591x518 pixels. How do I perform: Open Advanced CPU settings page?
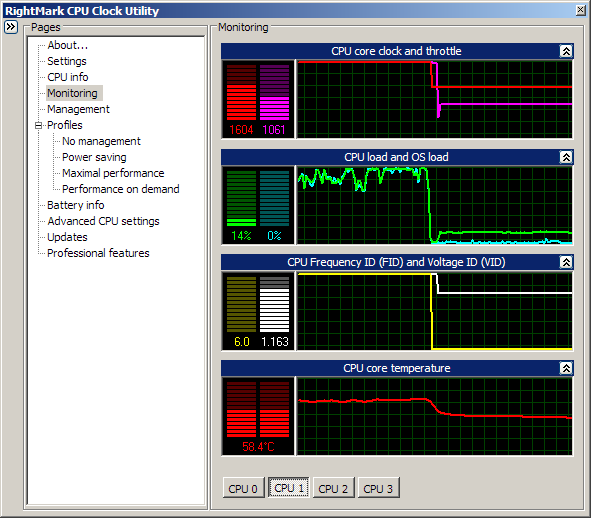pos(103,221)
